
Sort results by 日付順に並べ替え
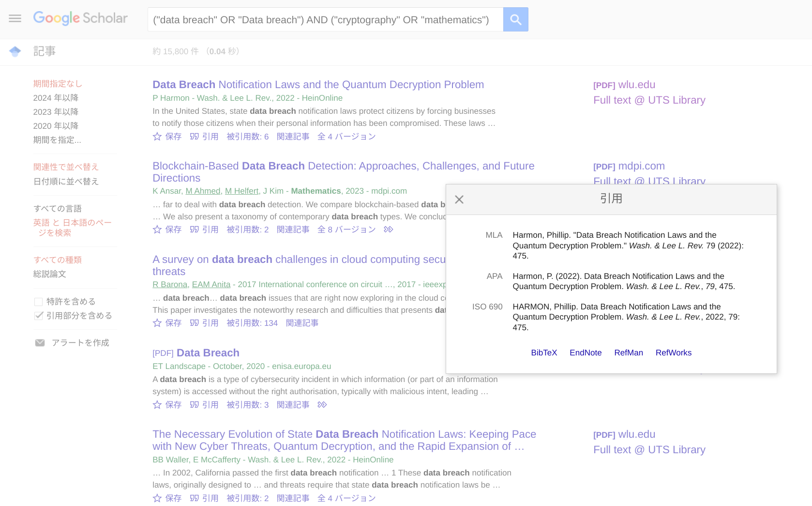click(66, 182)
